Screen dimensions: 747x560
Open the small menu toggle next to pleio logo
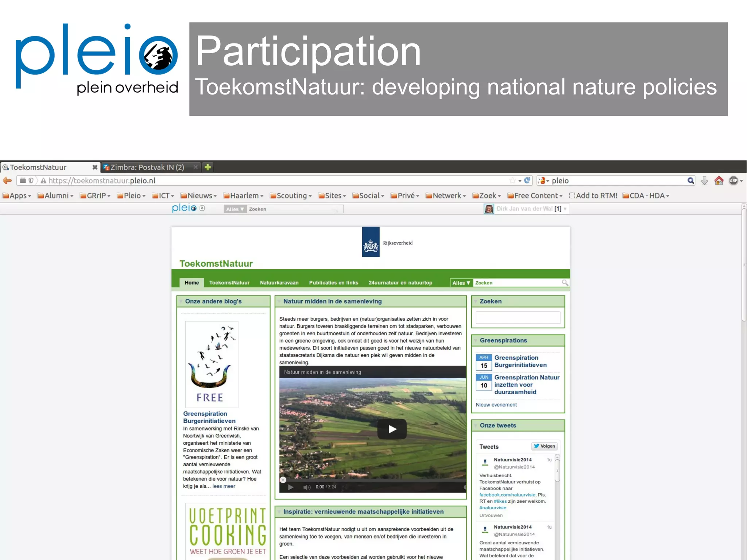[202, 208]
